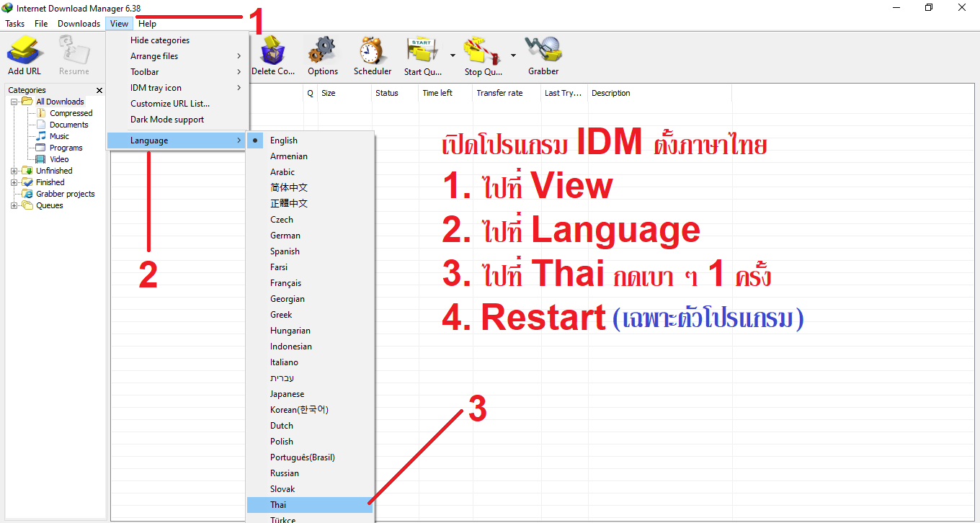Collapse the All Downloads tree node
Screen dimensions: 980x523
click(14, 102)
